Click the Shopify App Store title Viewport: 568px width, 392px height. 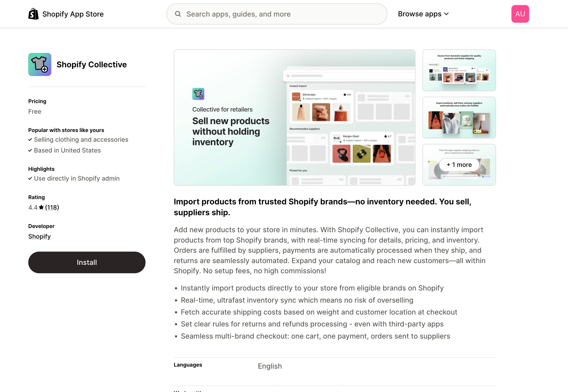tap(73, 14)
